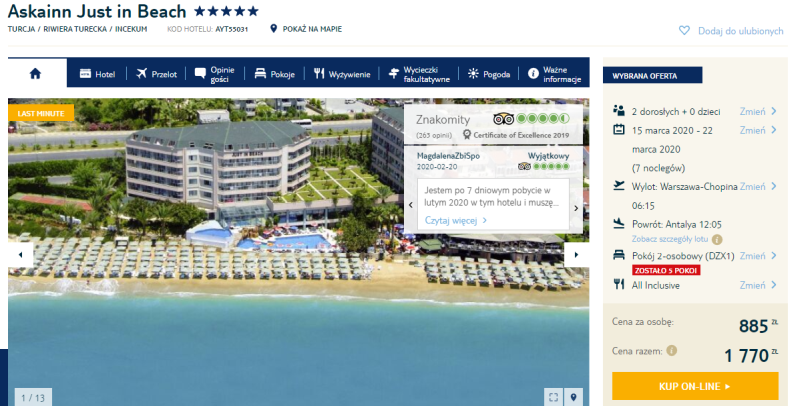Open the Opinie gości tab

[215, 74]
